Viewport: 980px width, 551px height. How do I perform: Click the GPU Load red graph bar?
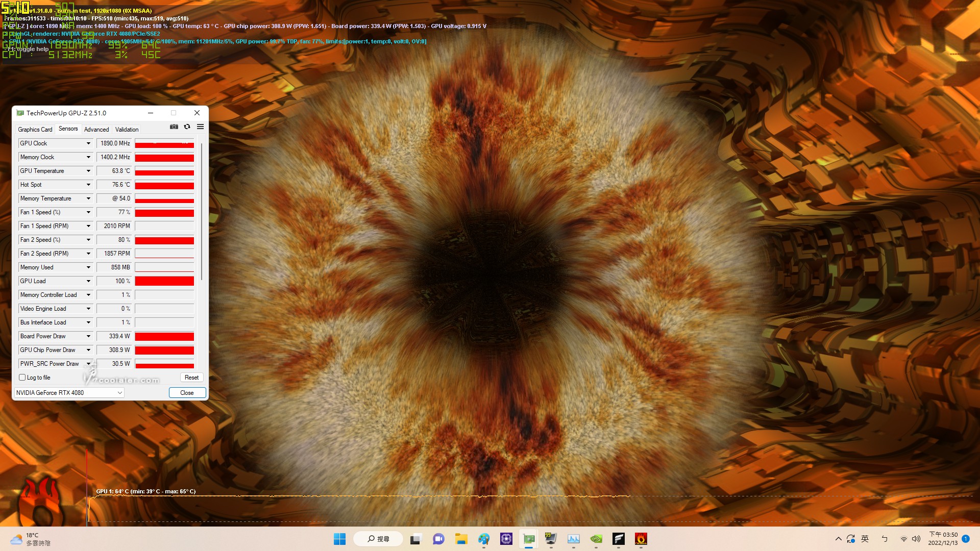tap(164, 281)
